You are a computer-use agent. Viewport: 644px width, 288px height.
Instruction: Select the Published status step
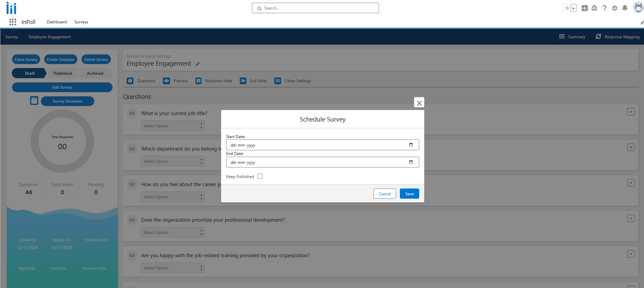63,73
